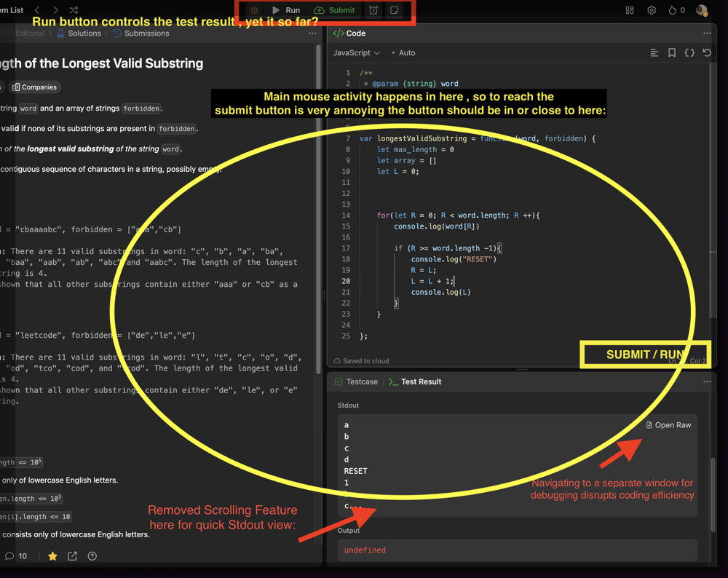Image resolution: width=728 pixels, height=578 pixels.
Task: Open the JavaScript language dropdown
Action: [356, 52]
